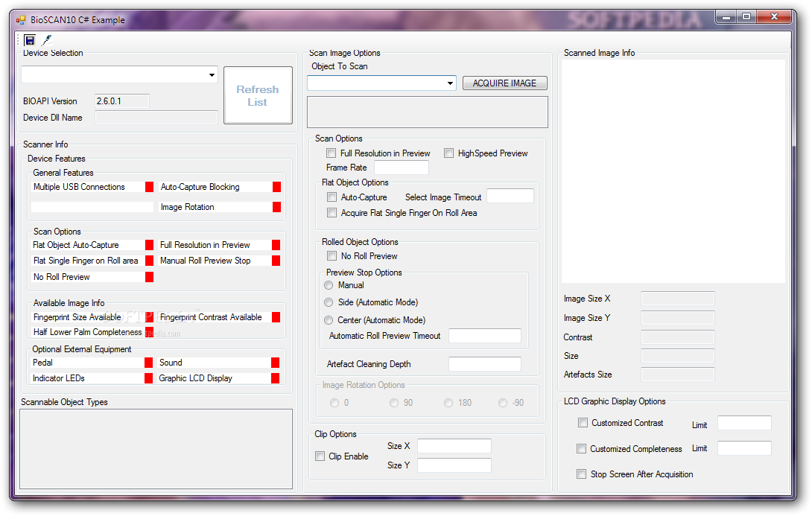Click the Image Size Y field
The image size is (812, 516).
pos(677,318)
